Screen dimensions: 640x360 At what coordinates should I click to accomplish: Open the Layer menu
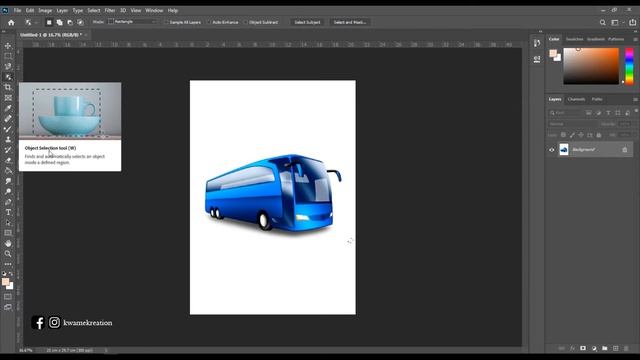(62, 10)
